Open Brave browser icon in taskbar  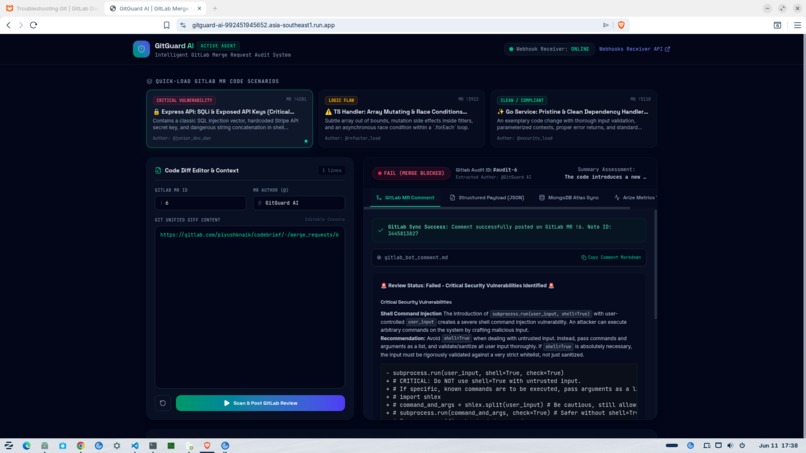pyautogui.click(x=207, y=446)
